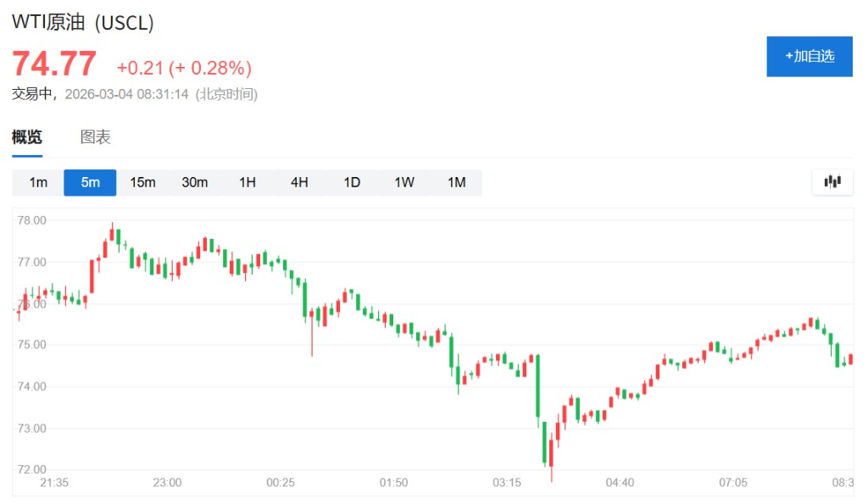The height and width of the screenshot is (504, 868).
Task: Select the 概览 overview tab
Action: (27, 137)
